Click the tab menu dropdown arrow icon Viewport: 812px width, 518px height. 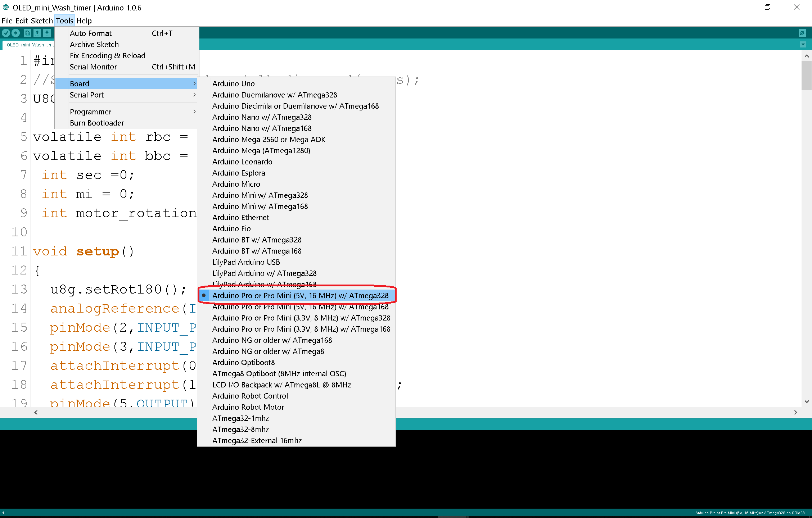click(803, 45)
